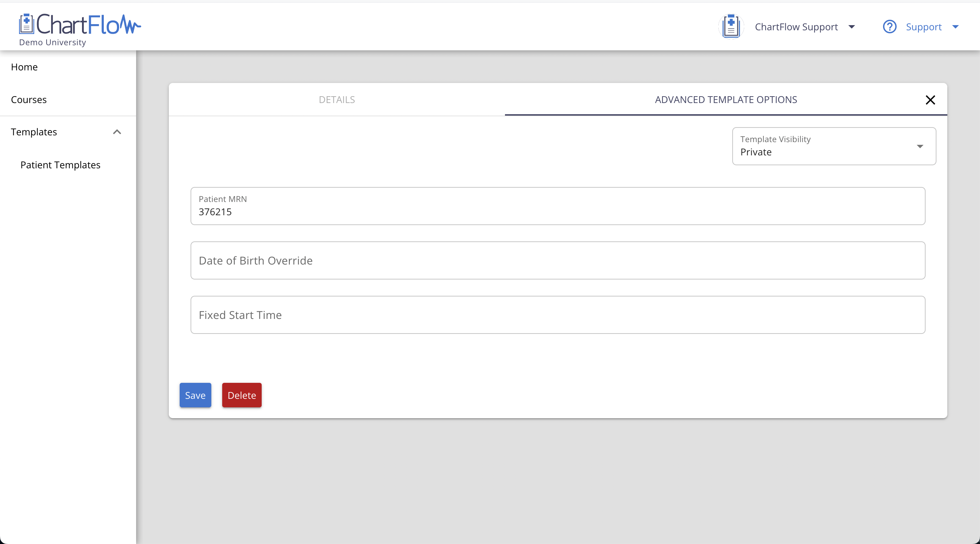The height and width of the screenshot is (544, 980).
Task: Select the ADVANCED TEMPLATE OPTIONS tab
Action: 726,100
